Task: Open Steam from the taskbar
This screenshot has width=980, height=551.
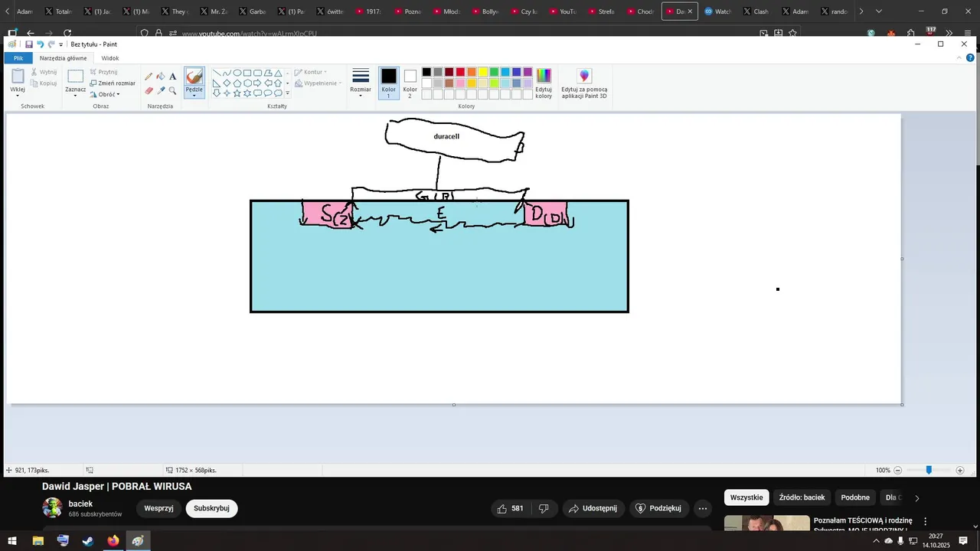Action: coord(88,541)
